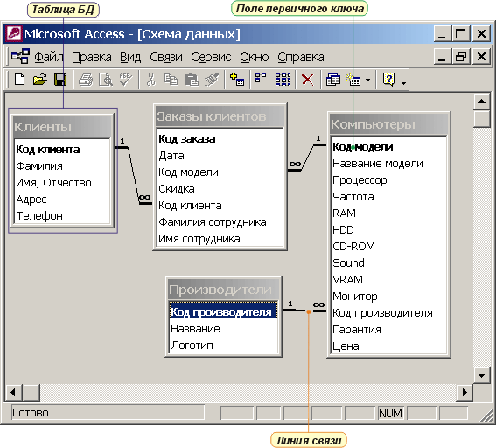Open the Вид menu

[x=130, y=58]
